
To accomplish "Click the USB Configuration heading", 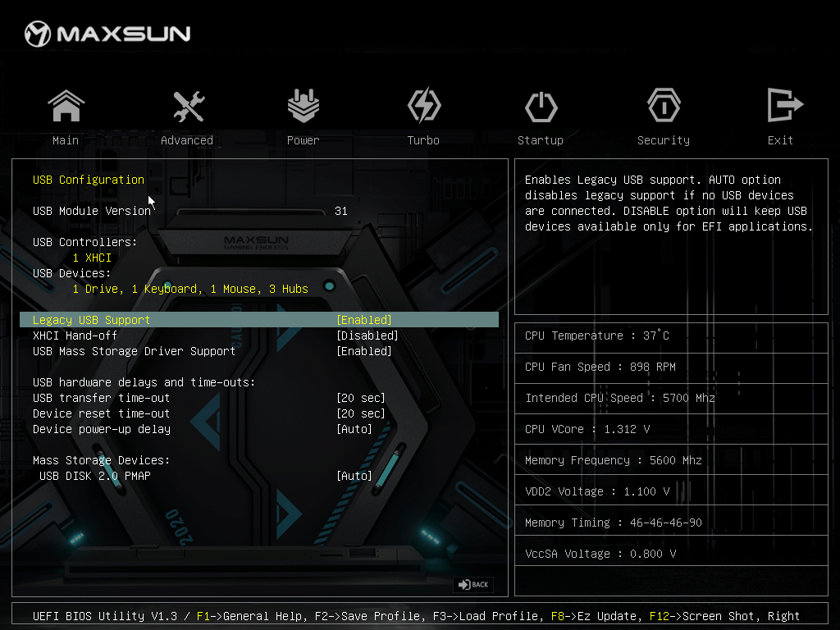I will (x=89, y=180).
